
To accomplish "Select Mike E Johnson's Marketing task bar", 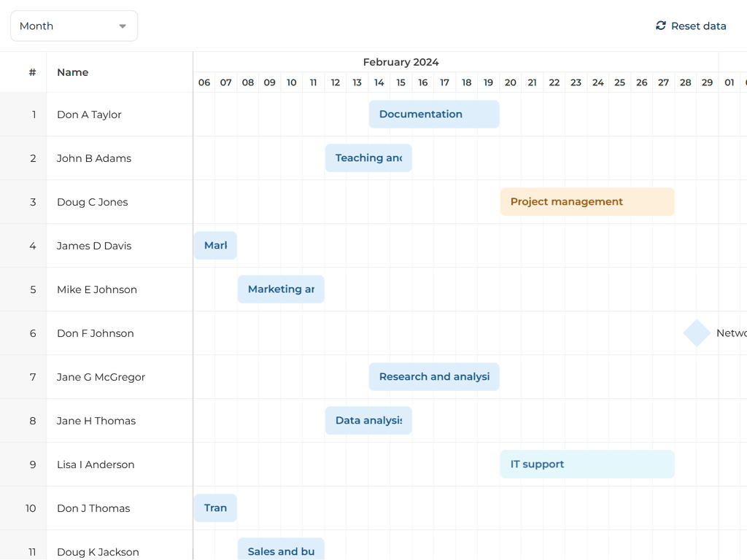I will (x=281, y=289).
